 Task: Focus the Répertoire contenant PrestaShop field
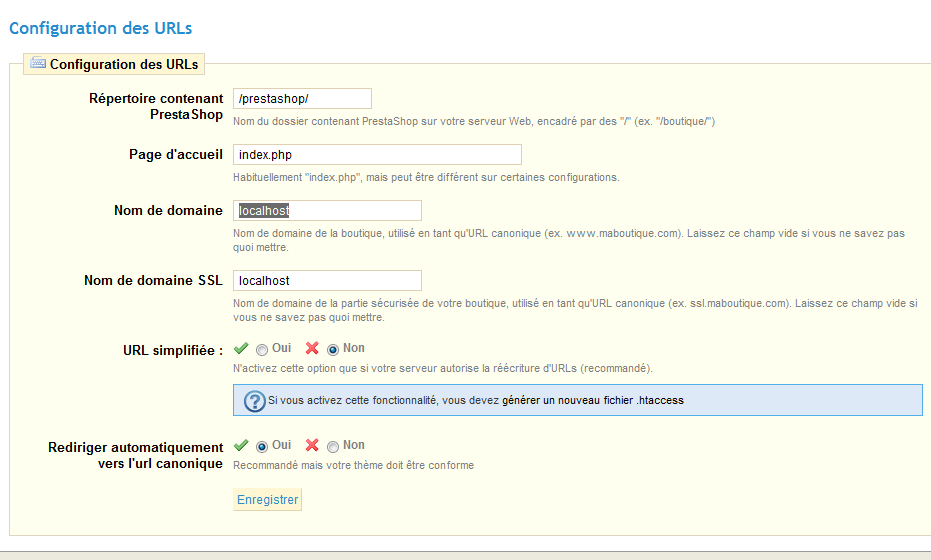[x=302, y=99]
